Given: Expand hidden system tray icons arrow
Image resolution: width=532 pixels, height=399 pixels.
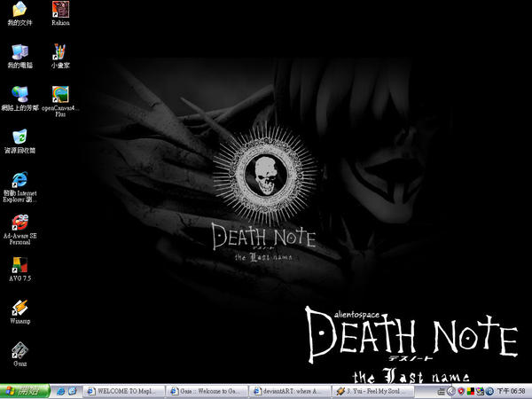Looking at the screenshot, I should [x=451, y=392].
